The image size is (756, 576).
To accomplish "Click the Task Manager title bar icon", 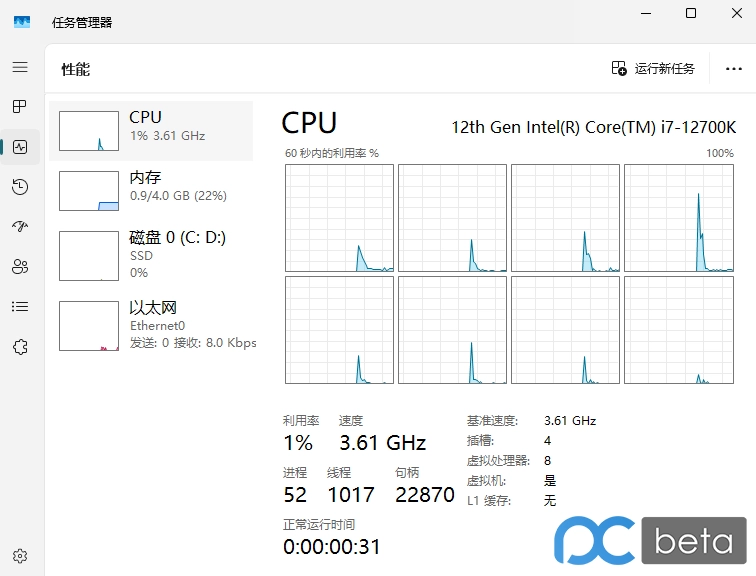I will 22,22.
